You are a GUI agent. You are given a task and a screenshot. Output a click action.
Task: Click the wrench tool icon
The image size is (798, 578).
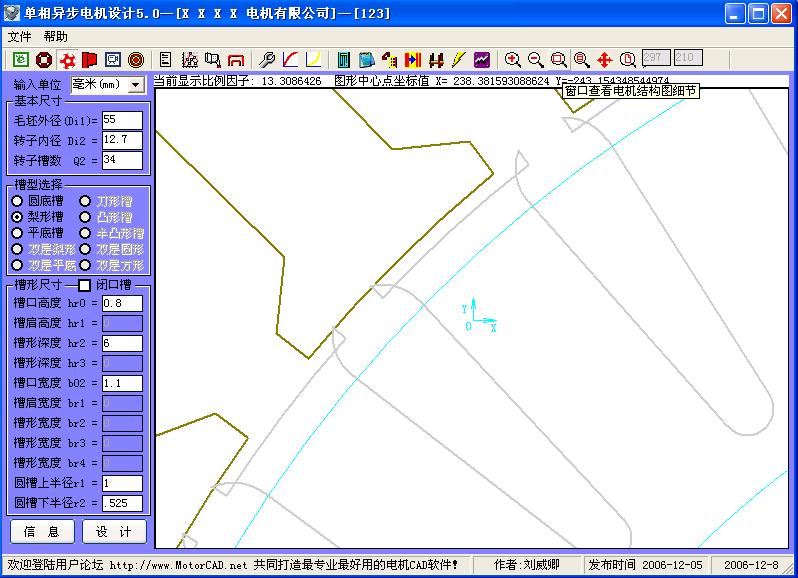267,60
